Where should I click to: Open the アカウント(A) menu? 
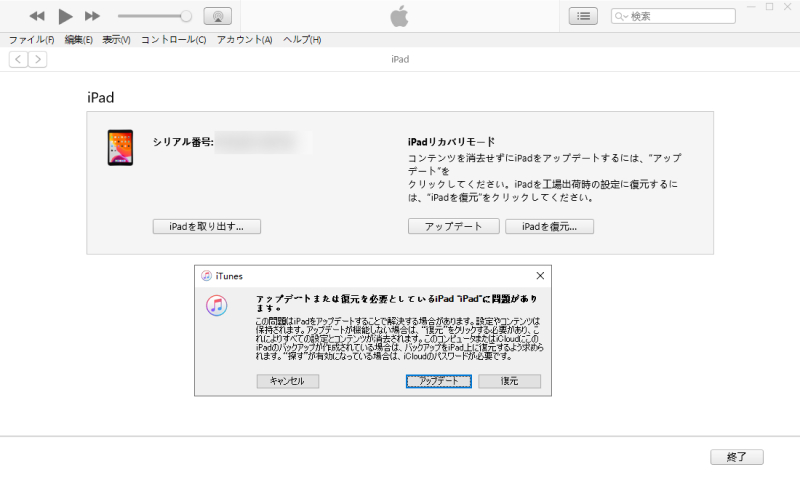244,40
